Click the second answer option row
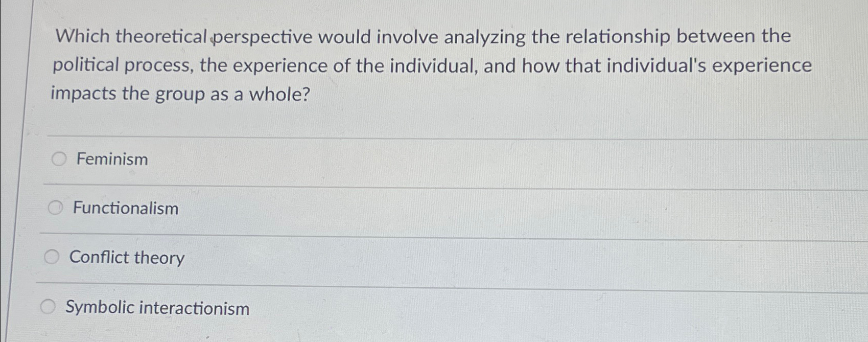The image size is (868, 342). tap(204, 209)
